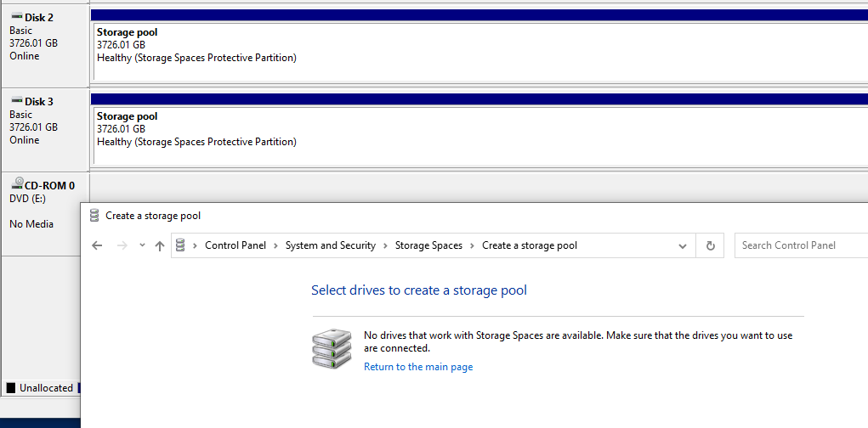Click the Storage Spaces icon in address bar

coord(180,245)
